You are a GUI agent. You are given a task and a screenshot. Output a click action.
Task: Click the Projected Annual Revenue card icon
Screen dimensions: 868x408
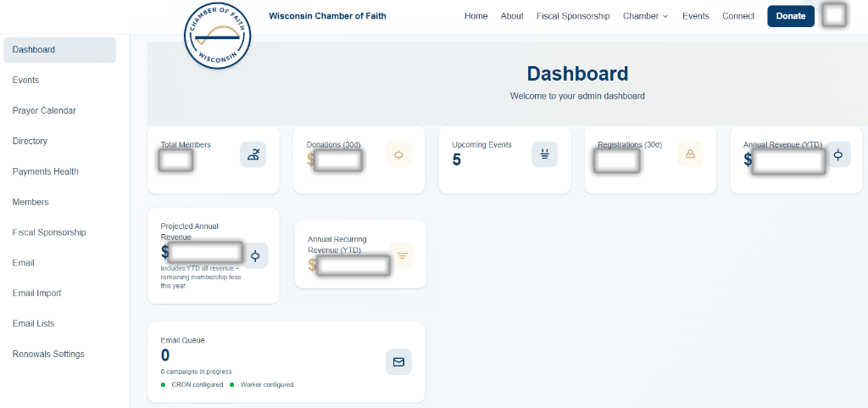click(x=255, y=256)
